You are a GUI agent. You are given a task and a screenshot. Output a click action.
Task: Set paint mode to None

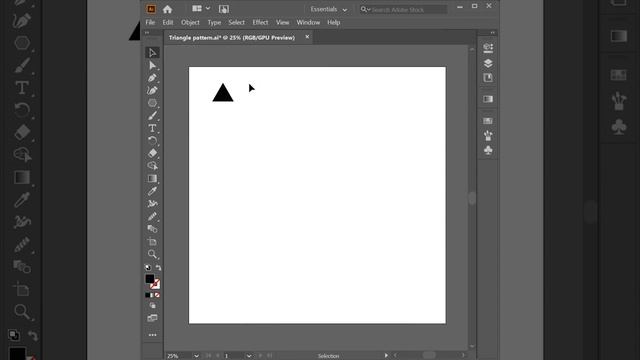point(157,295)
